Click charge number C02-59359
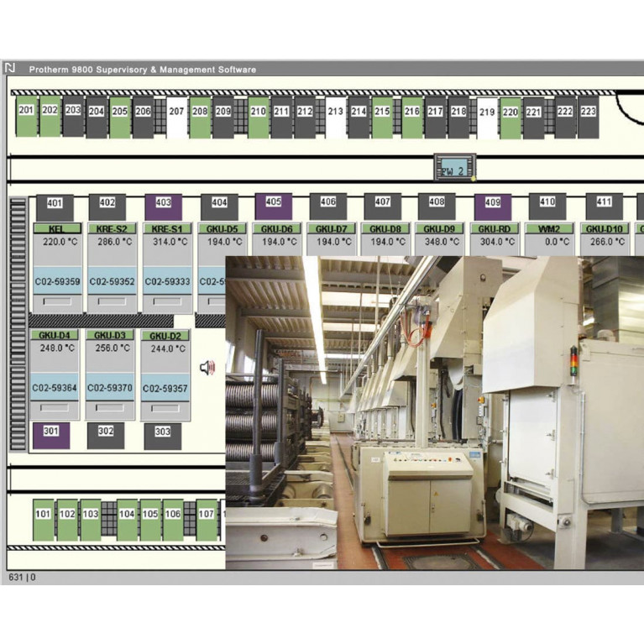 tap(57, 282)
